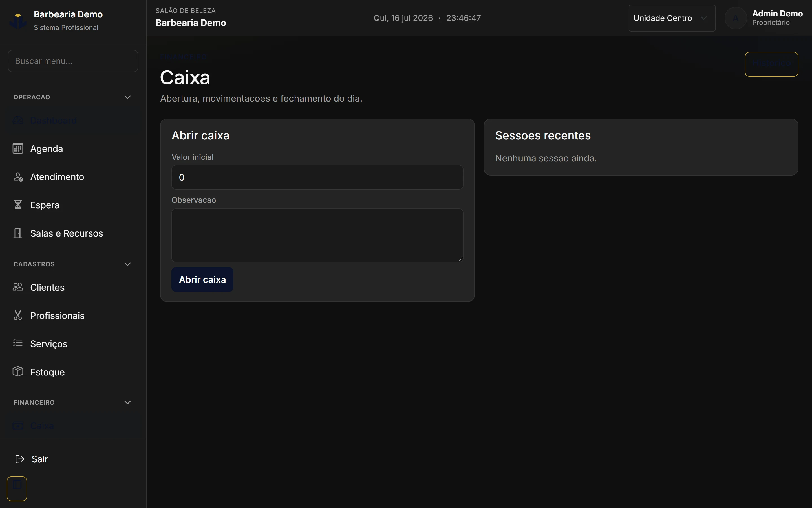The height and width of the screenshot is (508, 812).
Task: Click the Barbearia Demo logo icon
Action: tap(18, 21)
